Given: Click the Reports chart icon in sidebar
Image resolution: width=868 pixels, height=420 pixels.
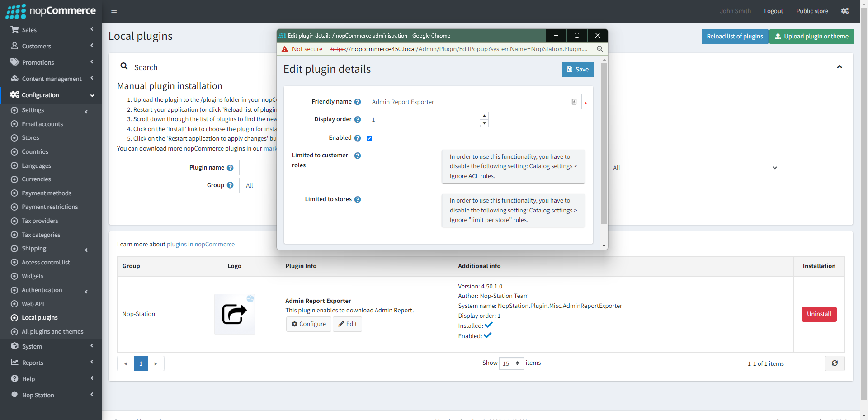Looking at the screenshot, I should pos(15,363).
